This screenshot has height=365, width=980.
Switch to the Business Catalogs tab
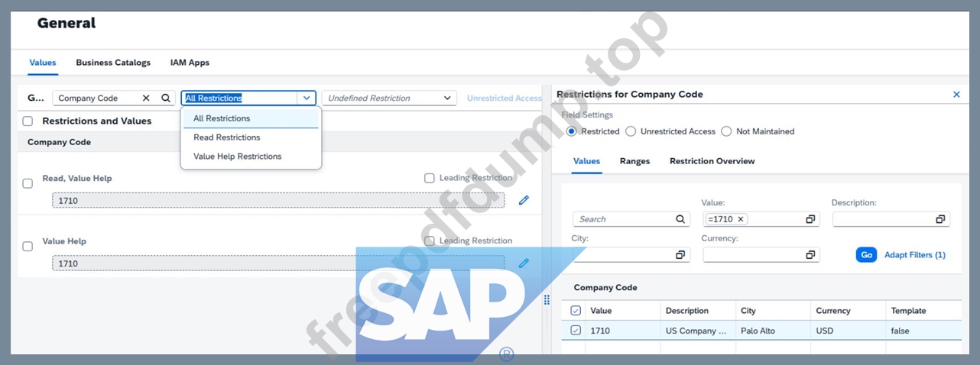[x=113, y=63]
